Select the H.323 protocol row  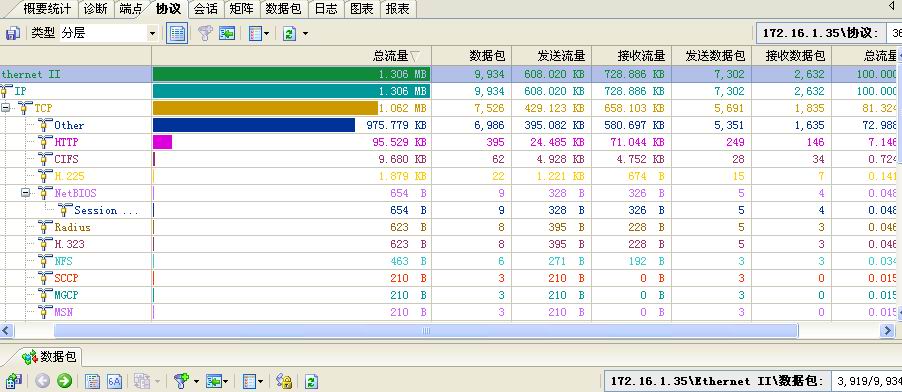point(449,244)
